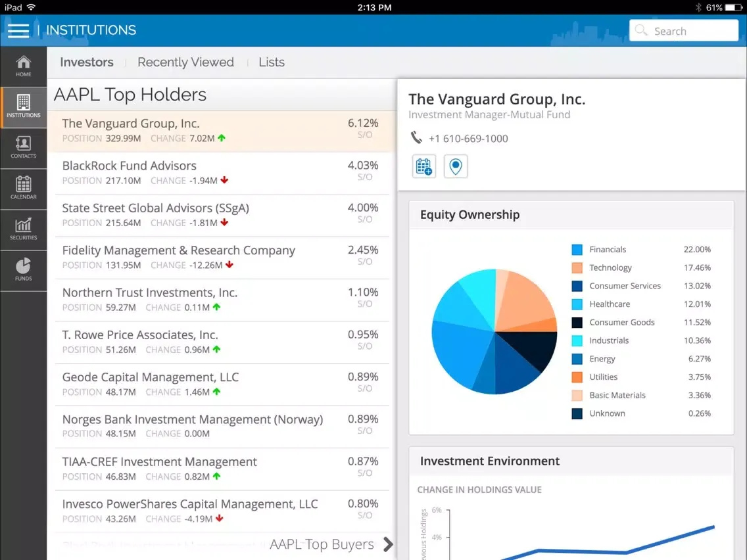
Task: Switch to Lists tab
Action: click(272, 62)
